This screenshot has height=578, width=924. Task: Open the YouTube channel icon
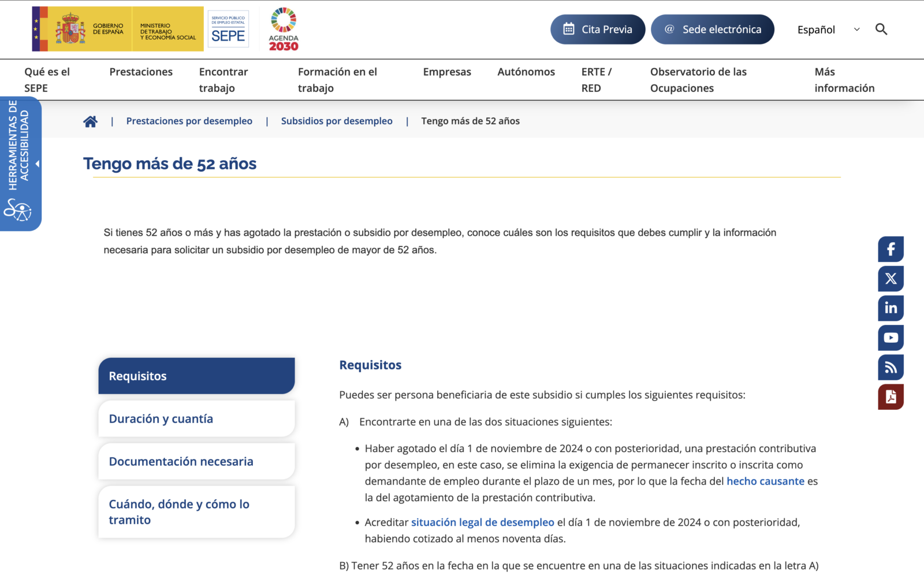(891, 338)
